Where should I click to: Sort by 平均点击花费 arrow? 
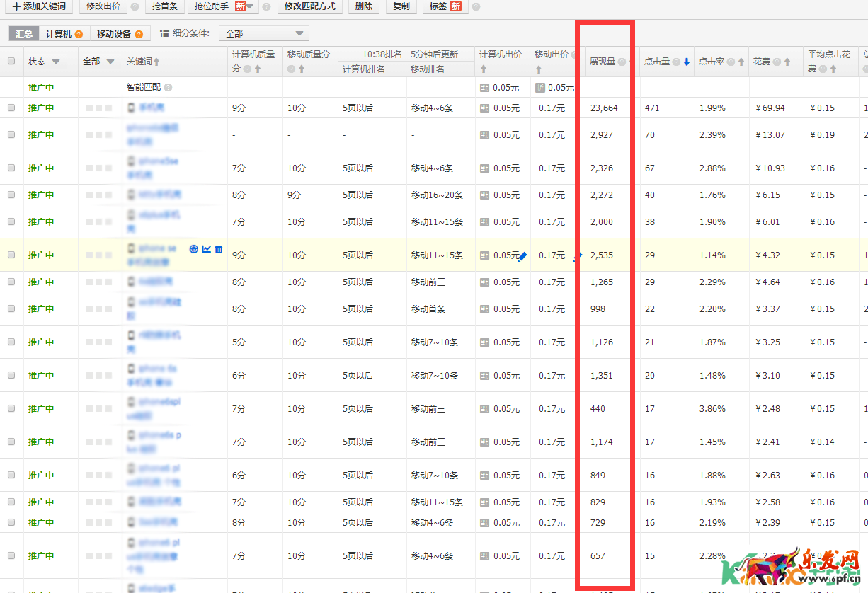[x=832, y=69]
